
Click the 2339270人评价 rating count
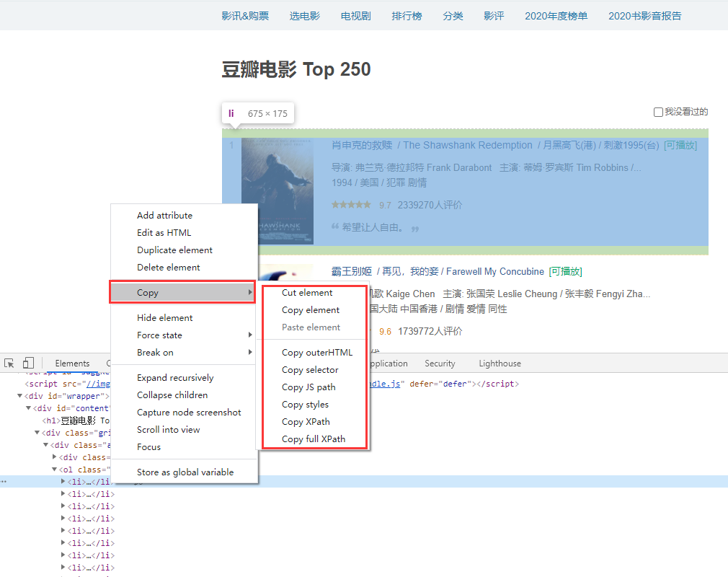coord(430,205)
